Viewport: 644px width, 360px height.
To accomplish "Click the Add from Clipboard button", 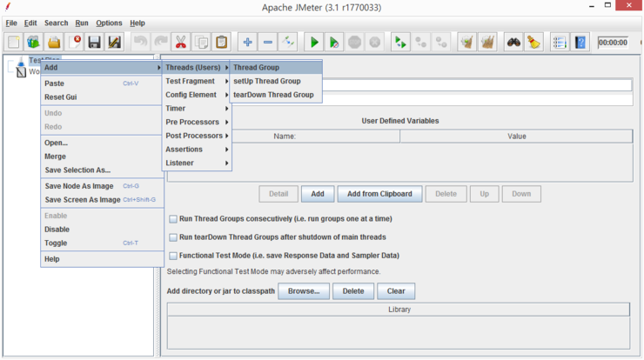I will tap(379, 194).
